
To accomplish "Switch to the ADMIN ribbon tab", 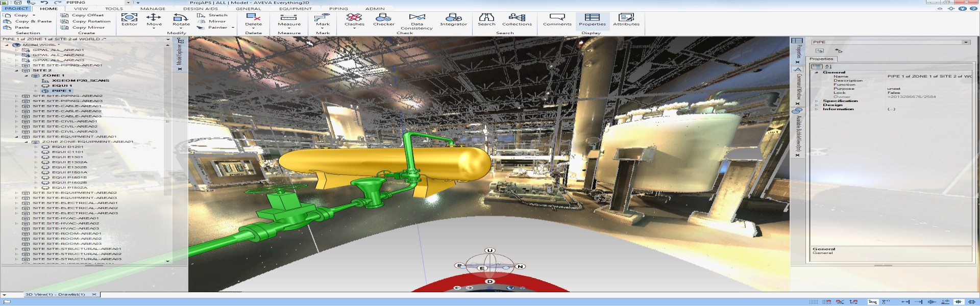I will pos(375,9).
